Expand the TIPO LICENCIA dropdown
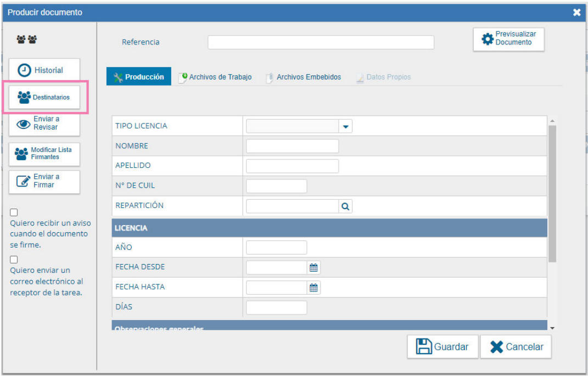This screenshot has height=376, width=588. (x=345, y=127)
